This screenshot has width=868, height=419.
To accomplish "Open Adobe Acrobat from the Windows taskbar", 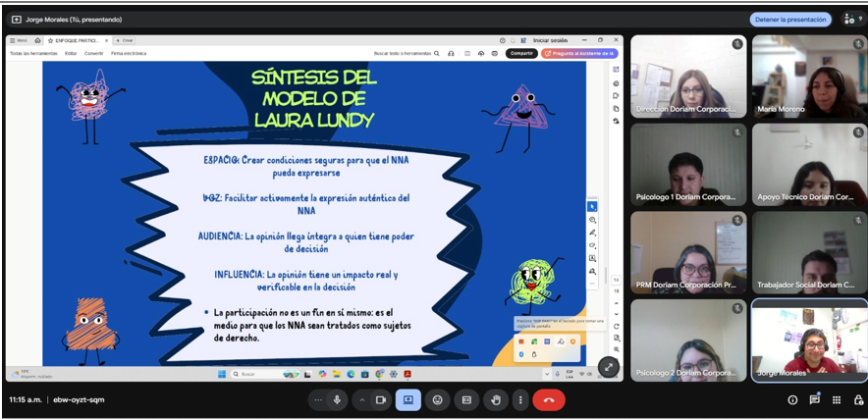I will click(x=407, y=374).
